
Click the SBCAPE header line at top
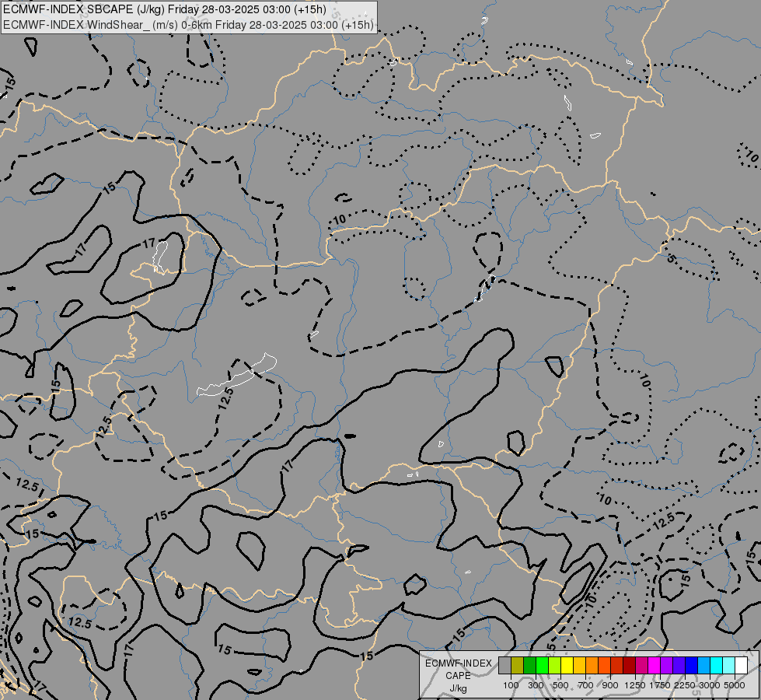tap(165, 9)
